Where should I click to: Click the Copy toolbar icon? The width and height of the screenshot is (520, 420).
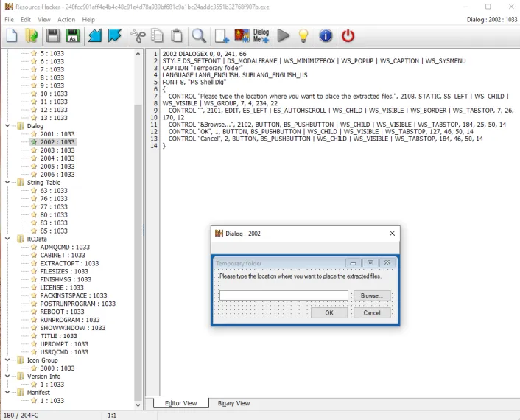click(x=157, y=35)
